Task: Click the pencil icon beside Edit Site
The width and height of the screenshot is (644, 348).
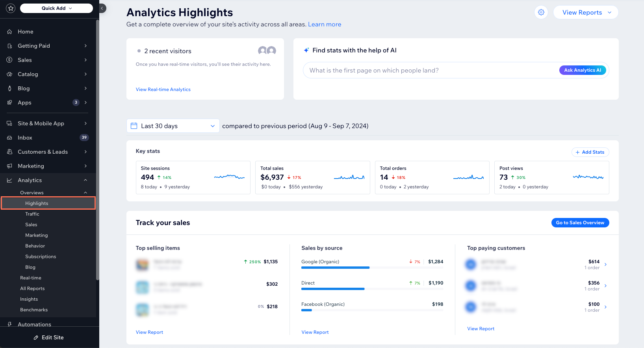Action: pyautogui.click(x=36, y=337)
